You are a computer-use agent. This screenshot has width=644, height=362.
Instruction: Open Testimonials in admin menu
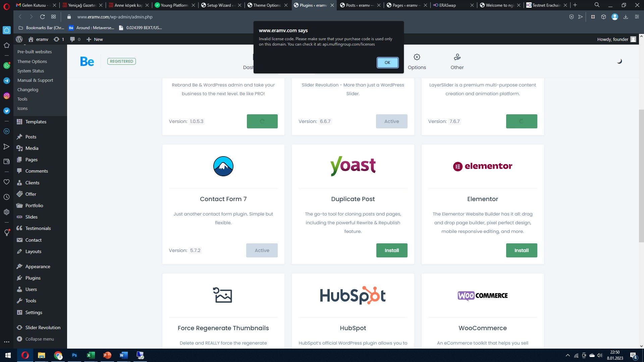pos(38,228)
